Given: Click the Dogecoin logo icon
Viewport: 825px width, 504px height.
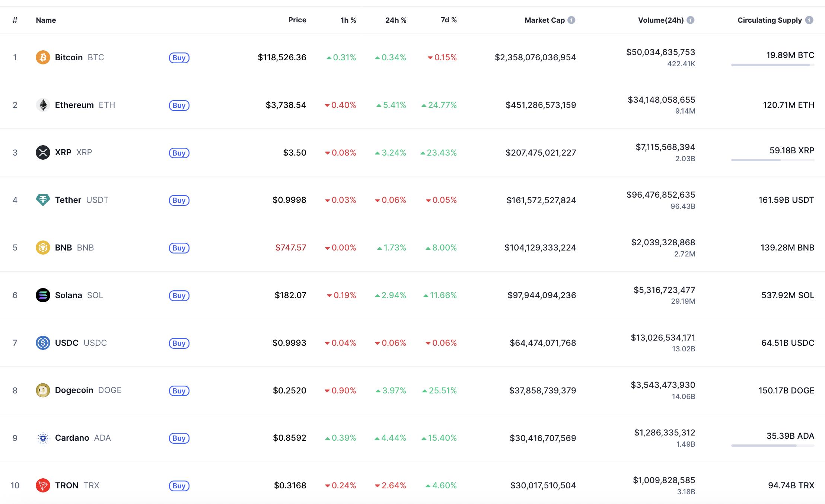Looking at the screenshot, I should (x=43, y=390).
